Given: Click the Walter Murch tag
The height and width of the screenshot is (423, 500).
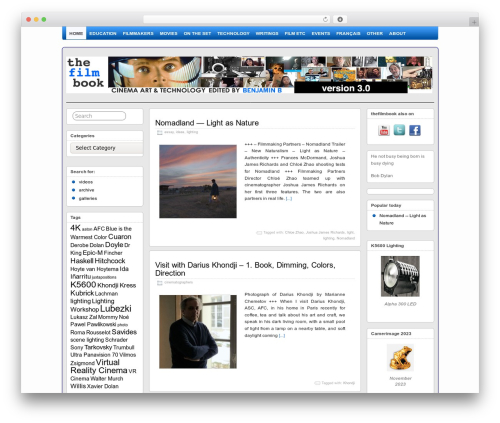Looking at the screenshot, I should point(106,379).
